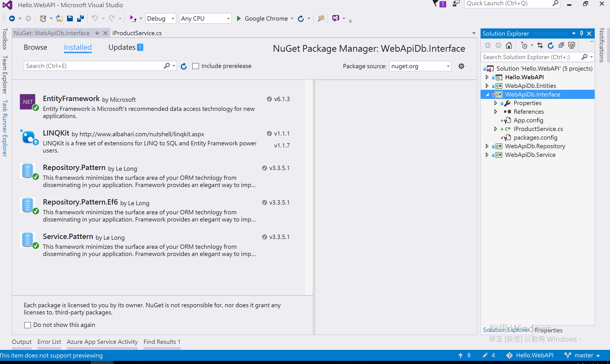
Task: Select the Installed tab
Action: pos(78,47)
